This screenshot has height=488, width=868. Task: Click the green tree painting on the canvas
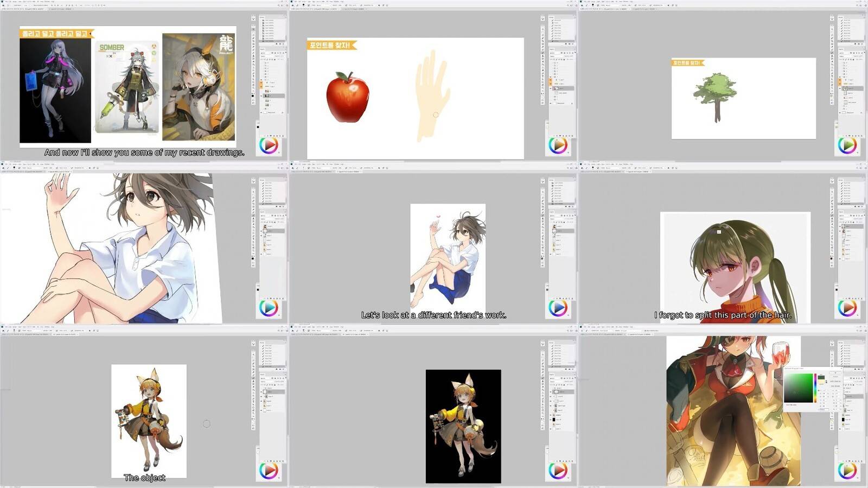click(715, 98)
